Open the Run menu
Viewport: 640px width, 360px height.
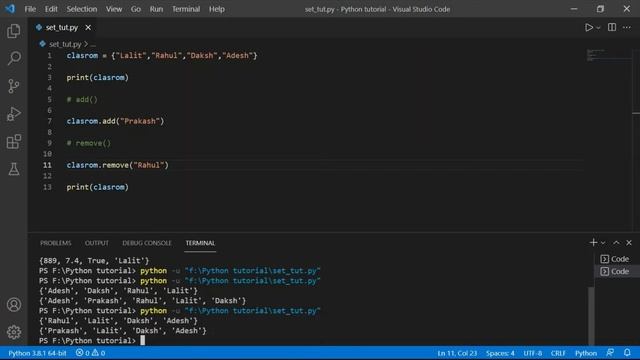(x=156, y=9)
